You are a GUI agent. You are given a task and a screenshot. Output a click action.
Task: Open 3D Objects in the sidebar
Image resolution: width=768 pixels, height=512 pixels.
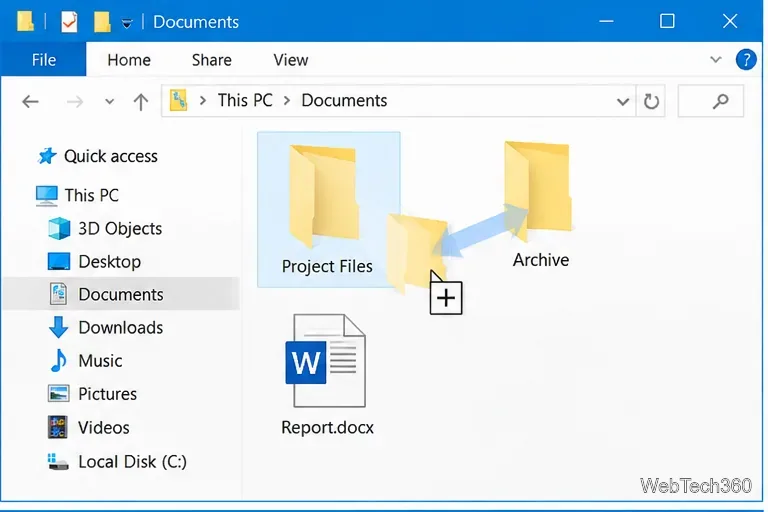(120, 228)
